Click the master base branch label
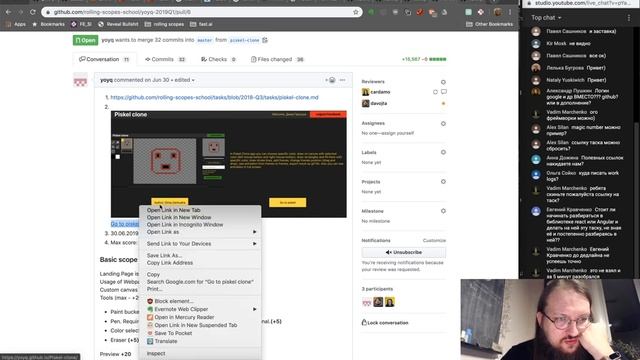The width and height of the screenshot is (640, 360). click(204, 40)
